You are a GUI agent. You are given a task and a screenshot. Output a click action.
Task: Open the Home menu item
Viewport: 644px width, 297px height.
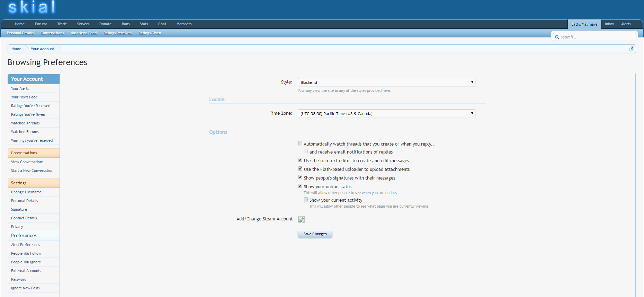coord(20,24)
